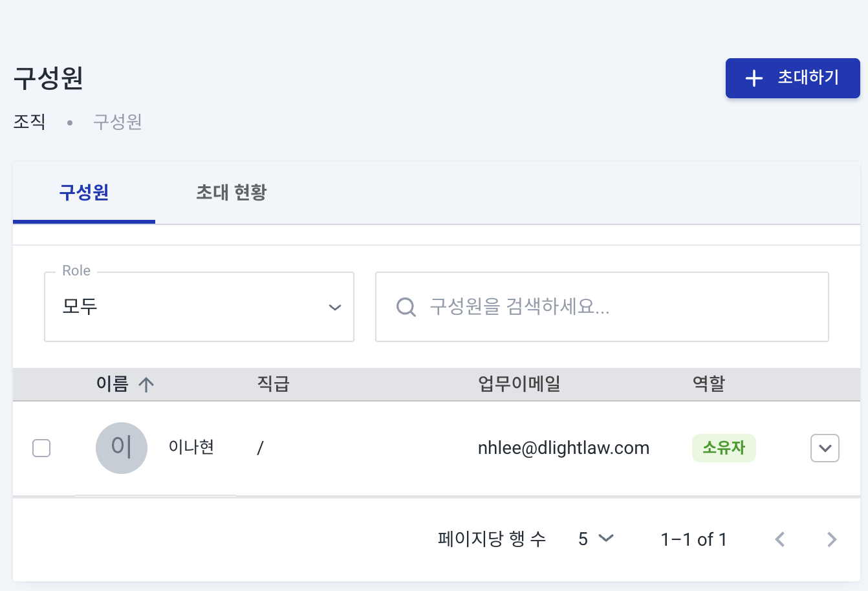This screenshot has width=868, height=591.
Task: Click breadcrumb separator dot
Action: click(x=70, y=122)
